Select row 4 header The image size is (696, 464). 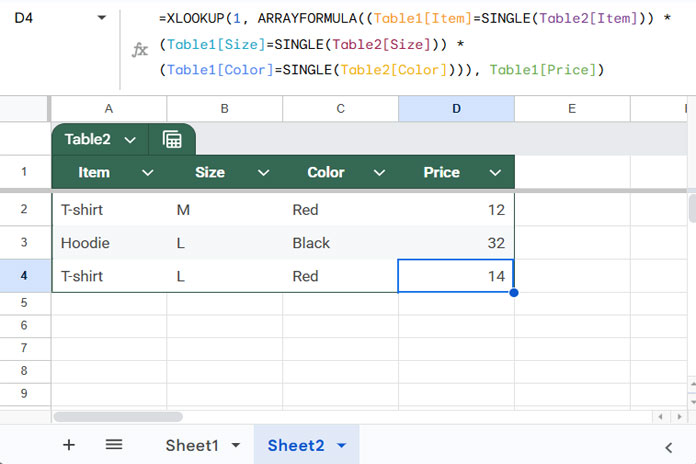click(24, 276)
